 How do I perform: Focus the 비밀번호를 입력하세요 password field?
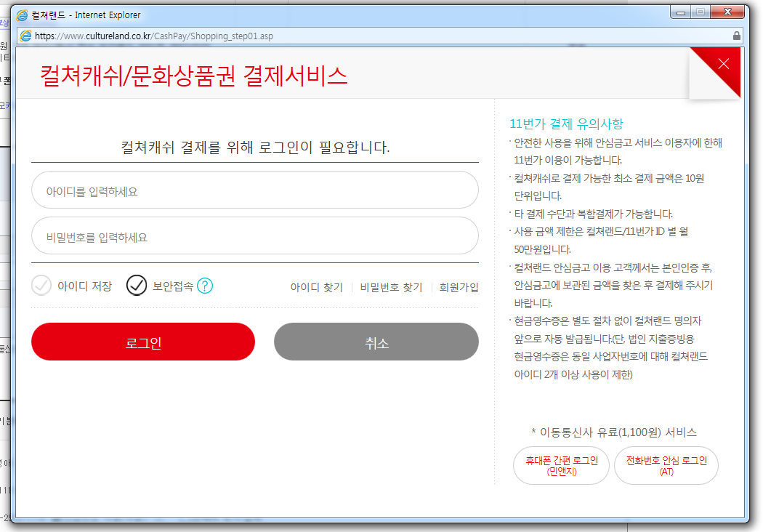pos(254,235)
